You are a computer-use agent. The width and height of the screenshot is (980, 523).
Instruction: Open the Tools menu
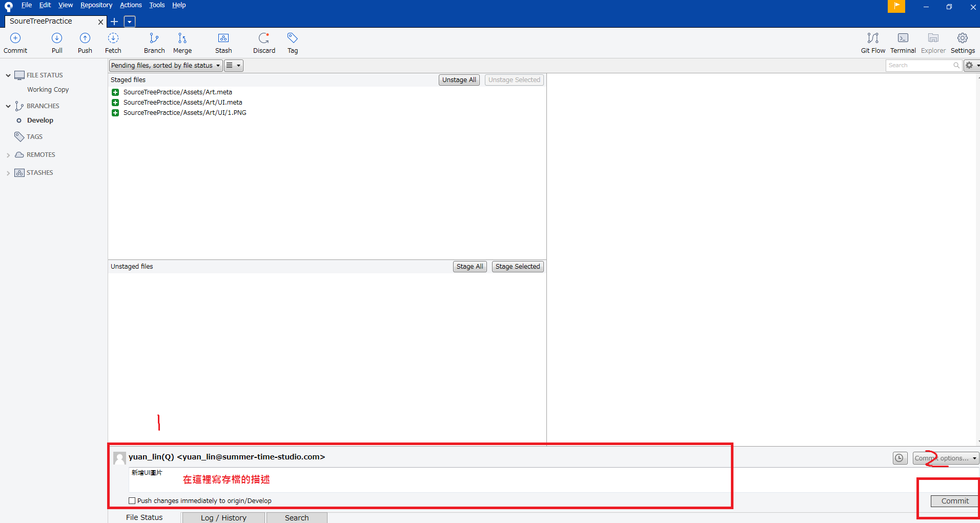[157, 5]
